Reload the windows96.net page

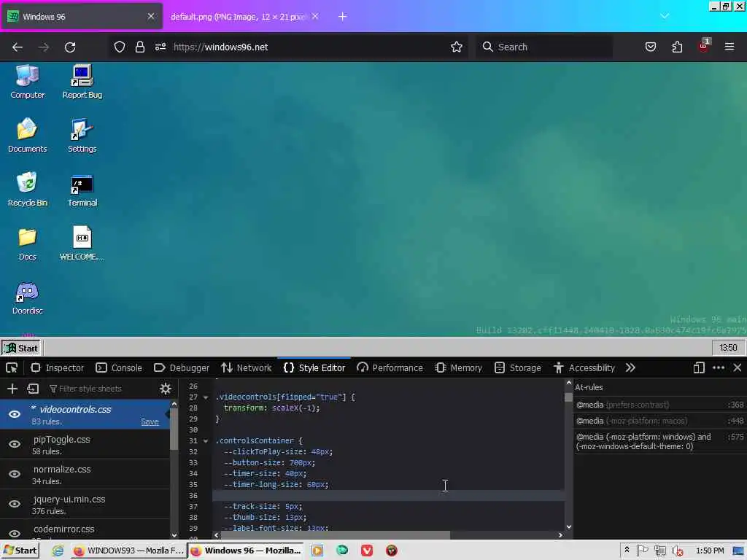pyautogui.click(x=70, y=47)
